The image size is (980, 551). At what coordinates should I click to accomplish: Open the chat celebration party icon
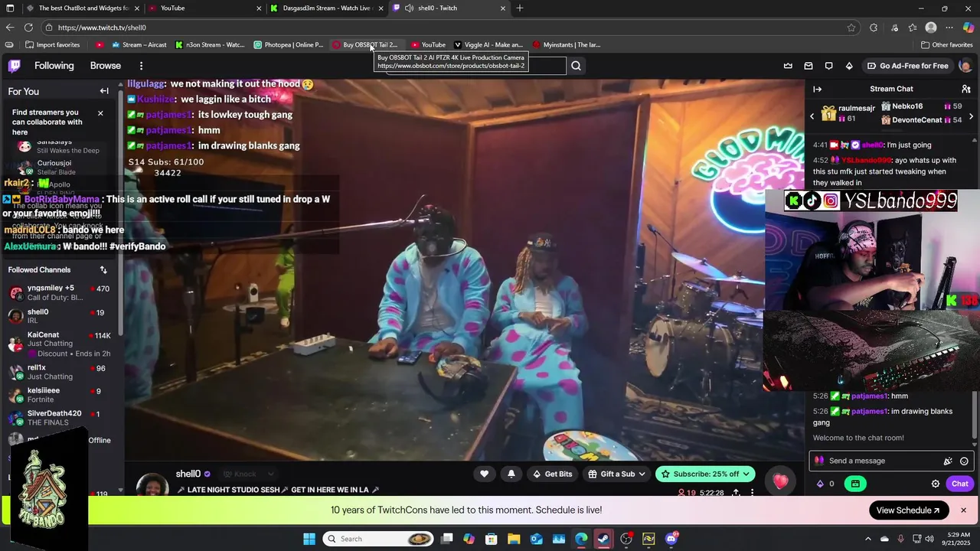(948, 461)
